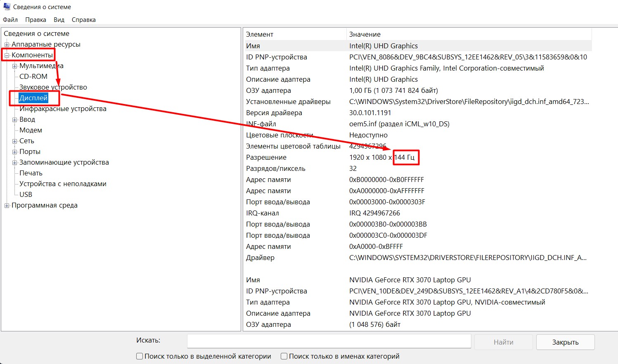Select the Дисплей tree item
The width and height of the screenshot is (618, 364).
(x=33, y=98)
